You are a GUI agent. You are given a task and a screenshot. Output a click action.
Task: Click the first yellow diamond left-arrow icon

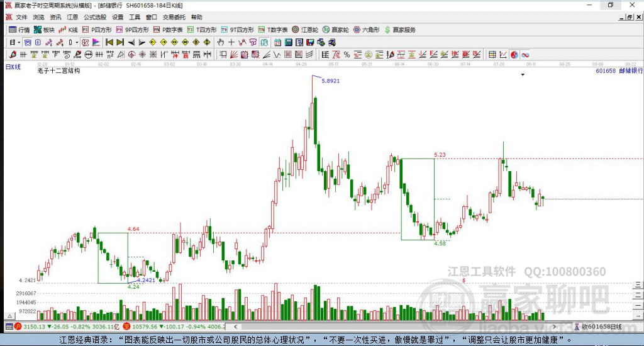(x=153, y=42)
